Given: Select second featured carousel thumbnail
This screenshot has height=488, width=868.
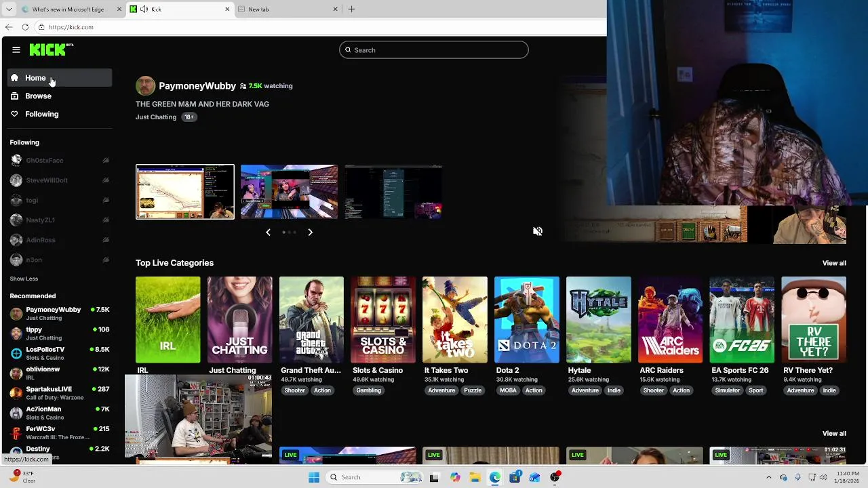Looking at the screenshot, I should click(x=289, y=192).
